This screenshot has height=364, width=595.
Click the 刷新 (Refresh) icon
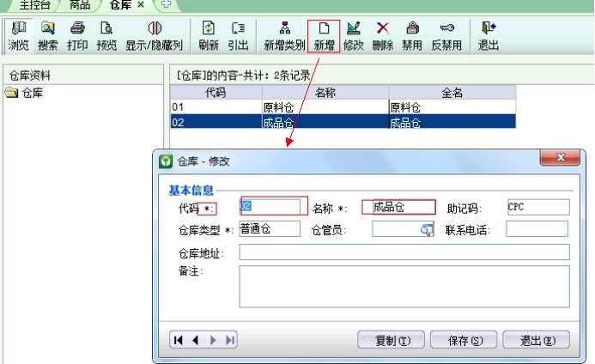[209, 36]
